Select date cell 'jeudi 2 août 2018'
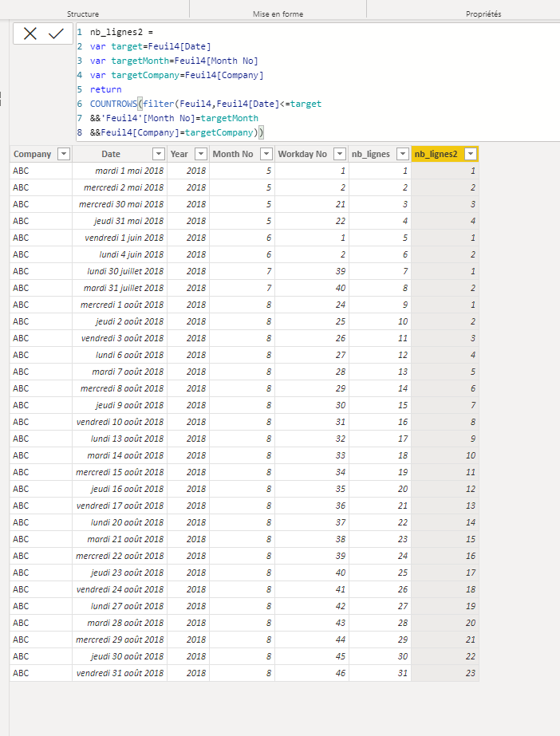 120,321
